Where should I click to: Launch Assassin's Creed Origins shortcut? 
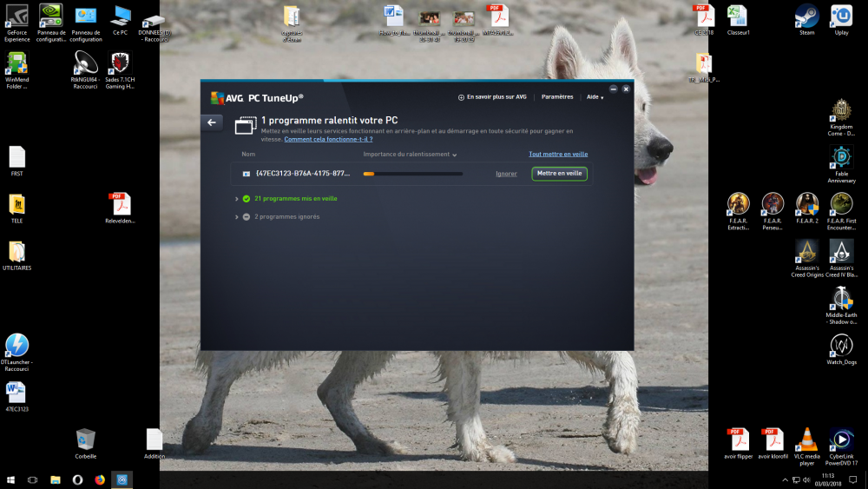[807, 258]
